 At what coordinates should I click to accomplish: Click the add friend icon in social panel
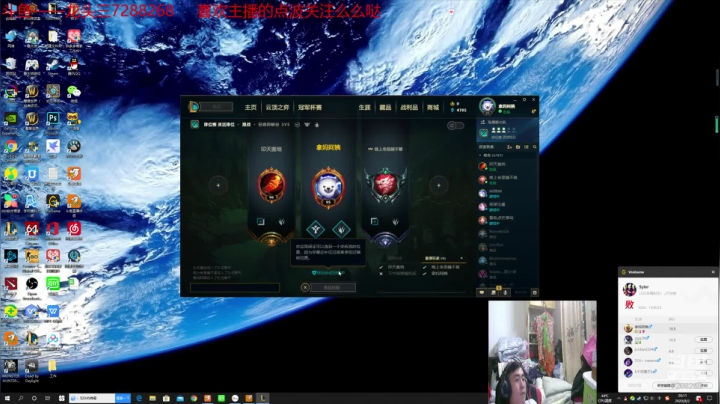click(x=509, y=147)
